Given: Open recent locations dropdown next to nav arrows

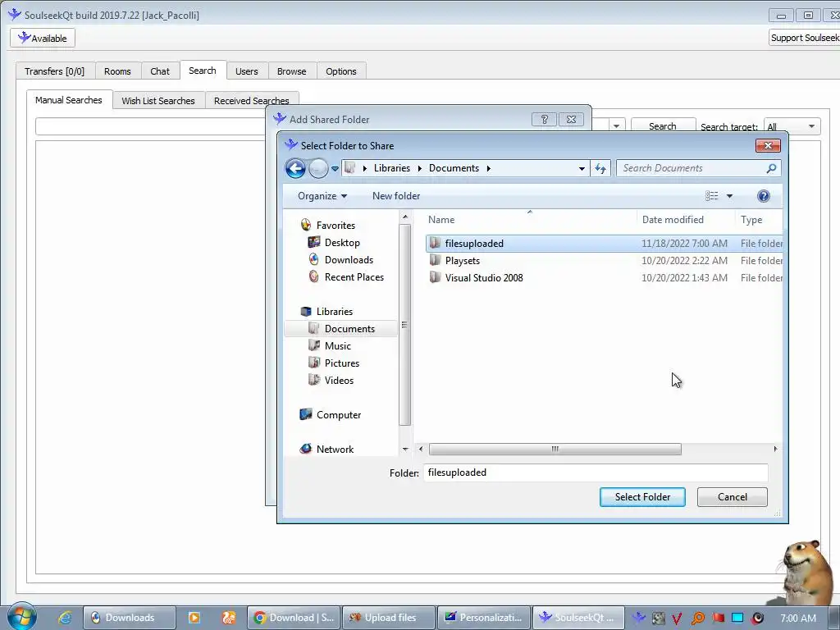Looking at the screenshot, I should [335, 169].
